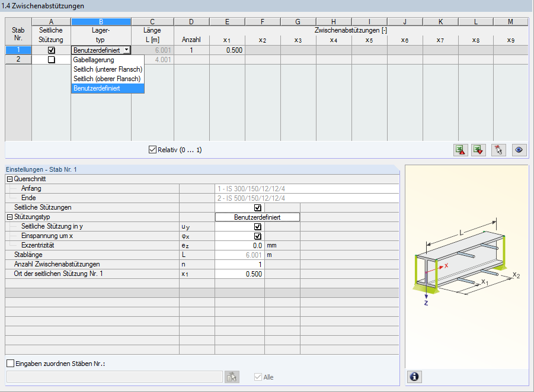This screenshot has width=534, height=392.
Task: Pick a member graphically with the cursor icon
Action: coord(498,150)
